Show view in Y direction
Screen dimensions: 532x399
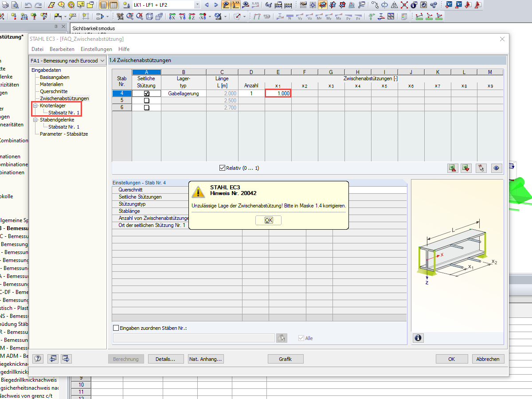[x=182, y=16]
